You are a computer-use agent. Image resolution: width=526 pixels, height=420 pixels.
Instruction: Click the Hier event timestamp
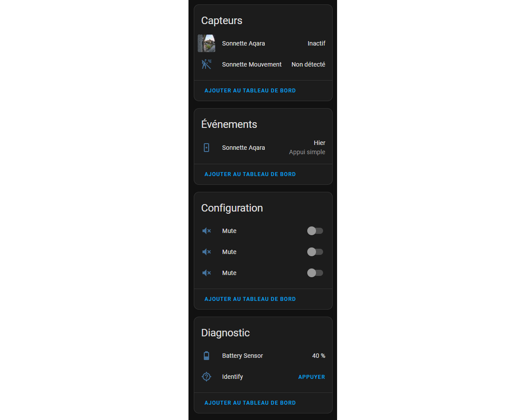pyautogui.click(x=320, y=143)
